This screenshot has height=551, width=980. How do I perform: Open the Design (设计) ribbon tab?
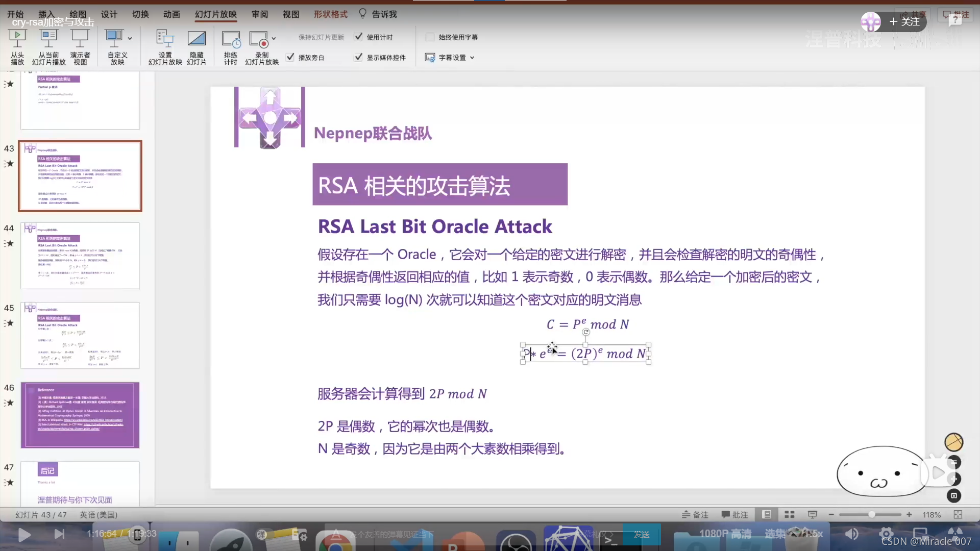[109, 14]
